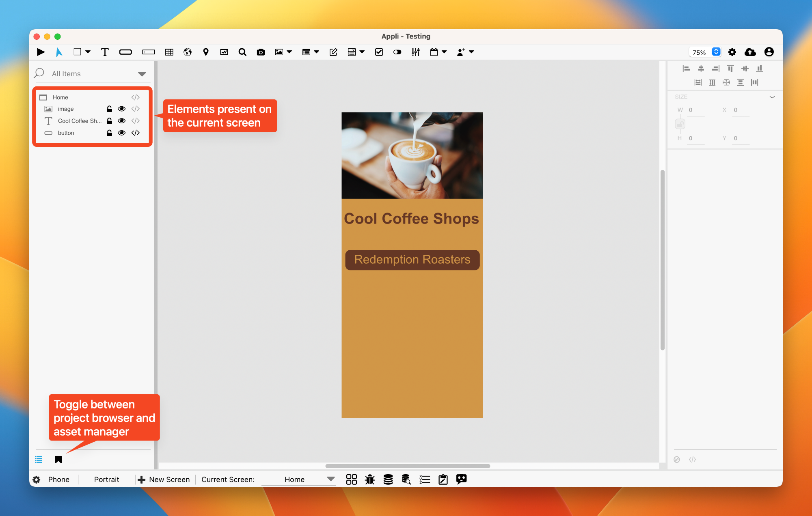The image size is (812, 516).
Task: Switch to asset manager bookmark view
Action: (58, 460)
